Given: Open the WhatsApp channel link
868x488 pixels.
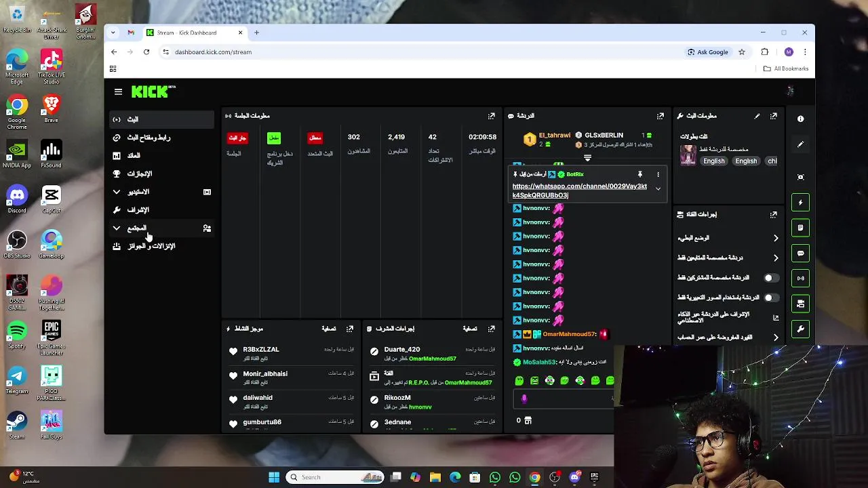Looking at the screenshot, I should click(x=579, y=190).
